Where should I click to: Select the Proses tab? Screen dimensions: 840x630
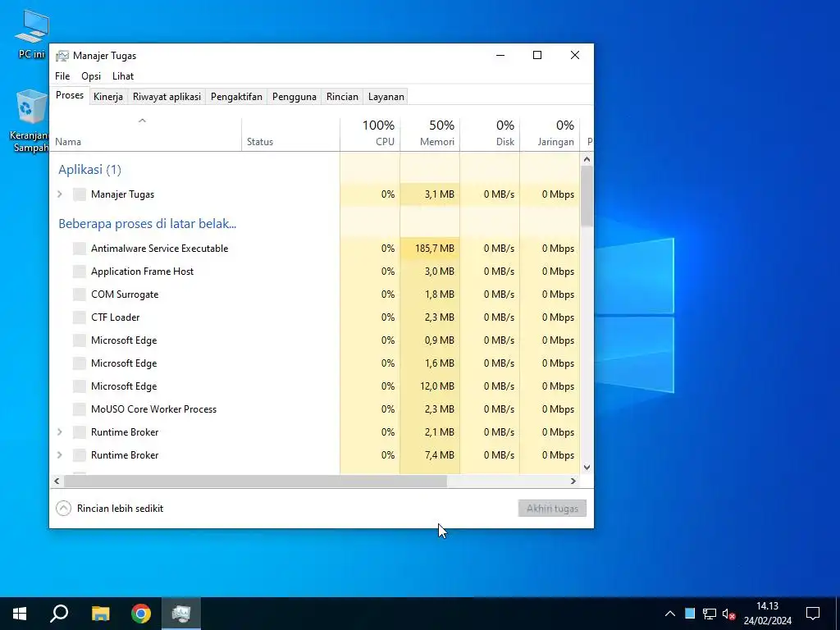(70, 95)
